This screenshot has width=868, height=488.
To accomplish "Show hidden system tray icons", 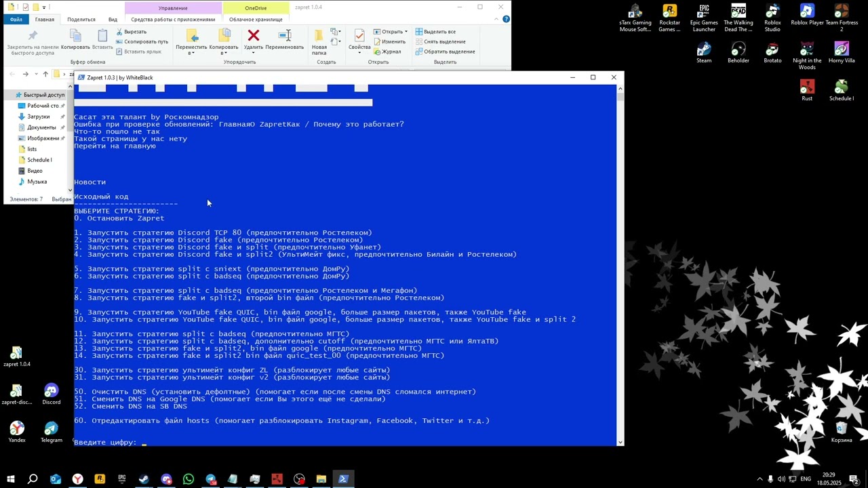I will (x=759, y=479).
